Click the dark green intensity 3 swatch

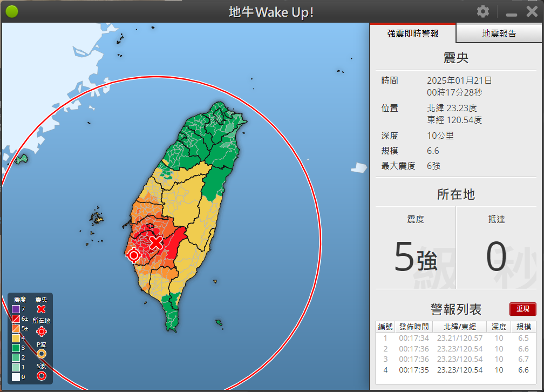click(16, 348)
